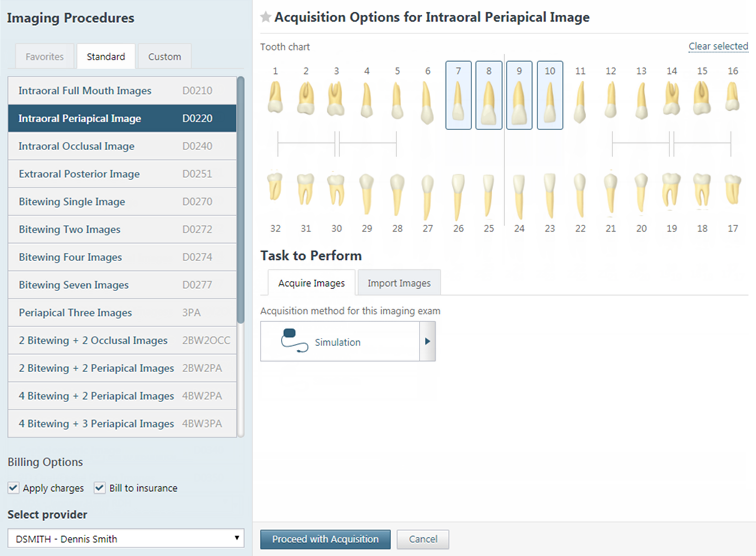Switch to the Favorites tab

coord(45,57)
